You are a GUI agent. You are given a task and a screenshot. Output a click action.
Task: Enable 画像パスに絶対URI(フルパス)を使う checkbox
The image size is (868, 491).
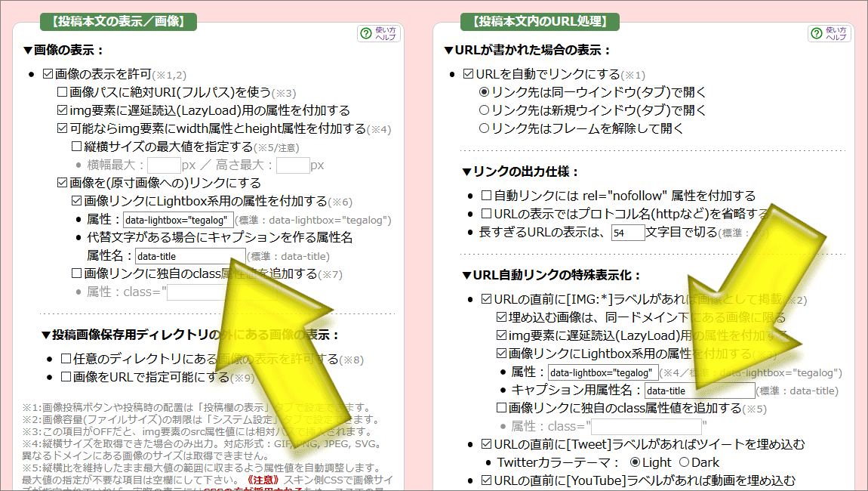pyautogui.click(x=63, y=92)
